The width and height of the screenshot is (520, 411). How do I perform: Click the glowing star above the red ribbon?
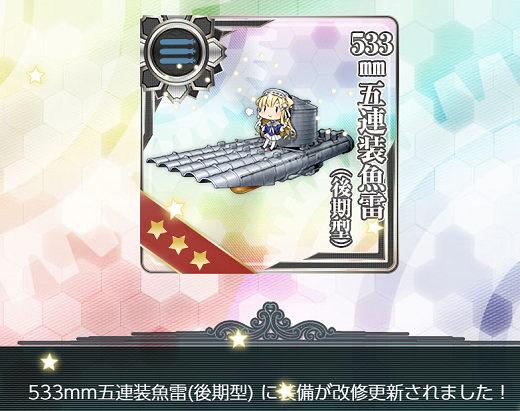click(175, 207)
